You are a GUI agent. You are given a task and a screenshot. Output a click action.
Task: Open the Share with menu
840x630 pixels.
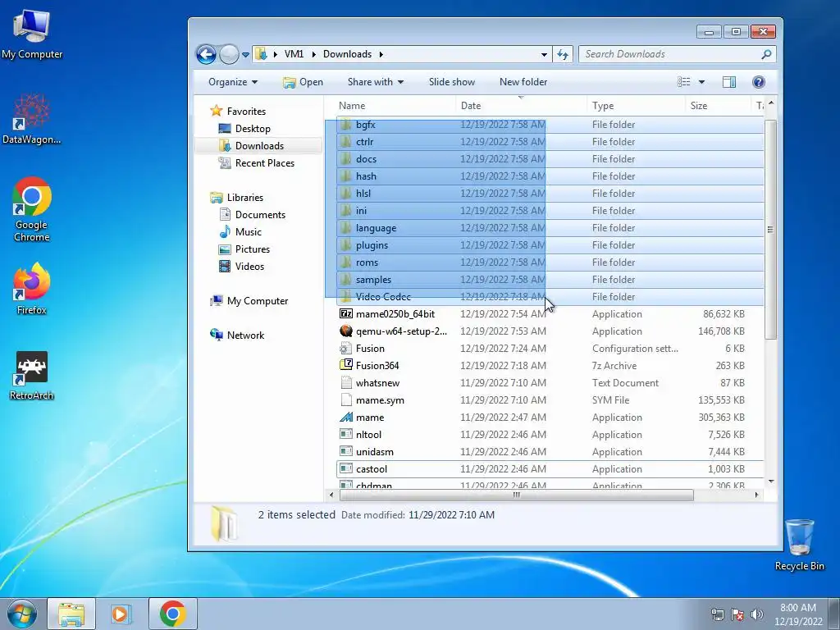[376, 82]
